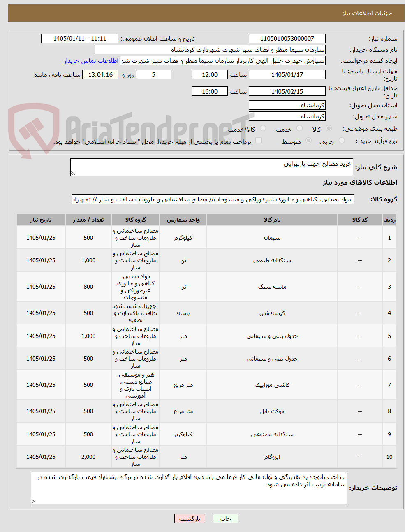Click the سنگدانه طبیعی item name
405x532 pixels.
272,260
